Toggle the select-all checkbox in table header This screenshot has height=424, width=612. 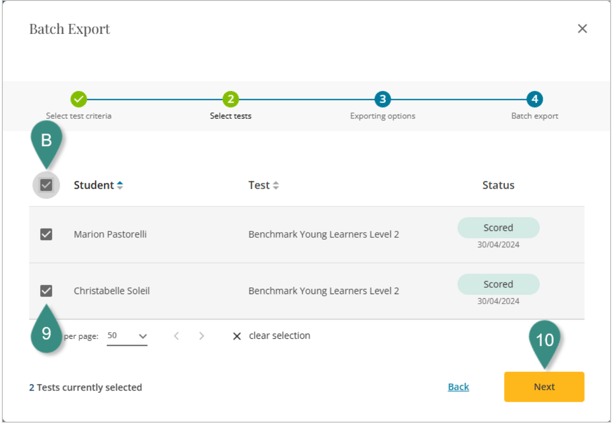pos(46,185)
